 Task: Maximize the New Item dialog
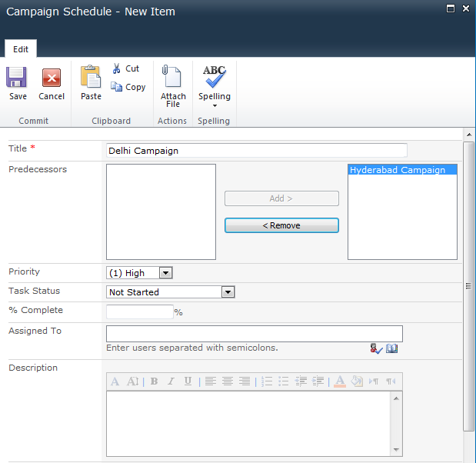(x=451, y=8)
